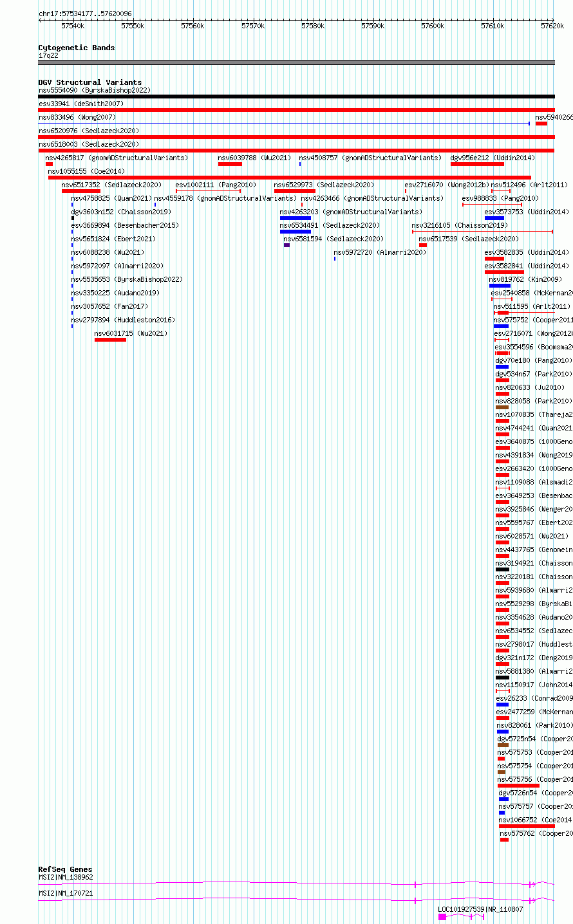Select the esv1002111 (Pang2010) label
This screenshot has height=924, width=573.
tap(216, 185)
